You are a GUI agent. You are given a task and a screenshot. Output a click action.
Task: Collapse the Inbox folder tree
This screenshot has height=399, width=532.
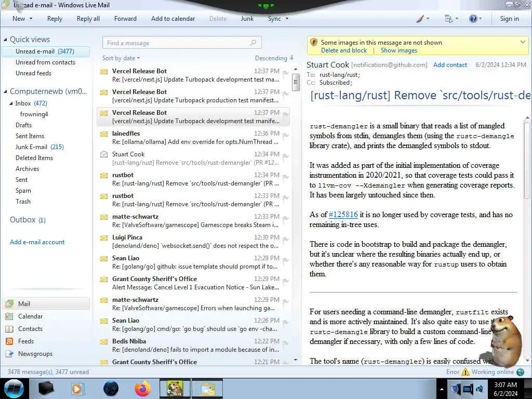pos(11,103)
